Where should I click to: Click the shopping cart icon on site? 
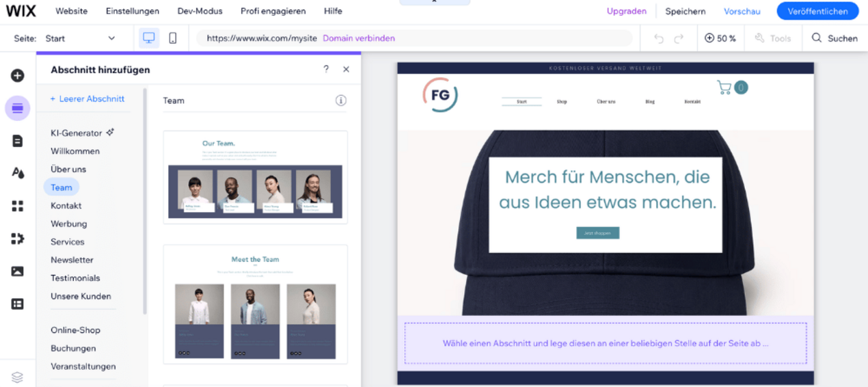[x=724, y=87]
